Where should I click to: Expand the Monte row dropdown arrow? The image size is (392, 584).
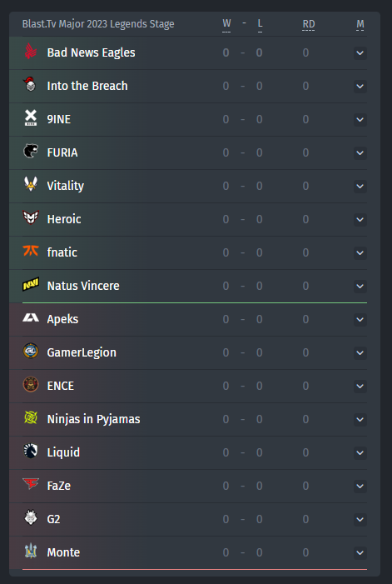[360, 552]
